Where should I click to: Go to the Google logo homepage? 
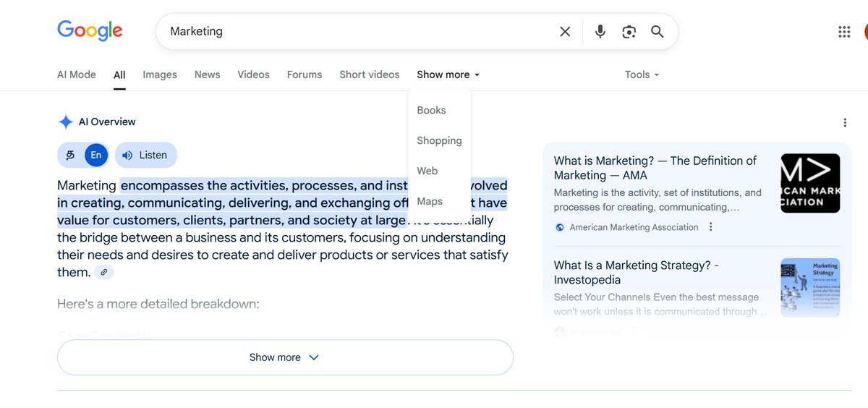(90, 31)
